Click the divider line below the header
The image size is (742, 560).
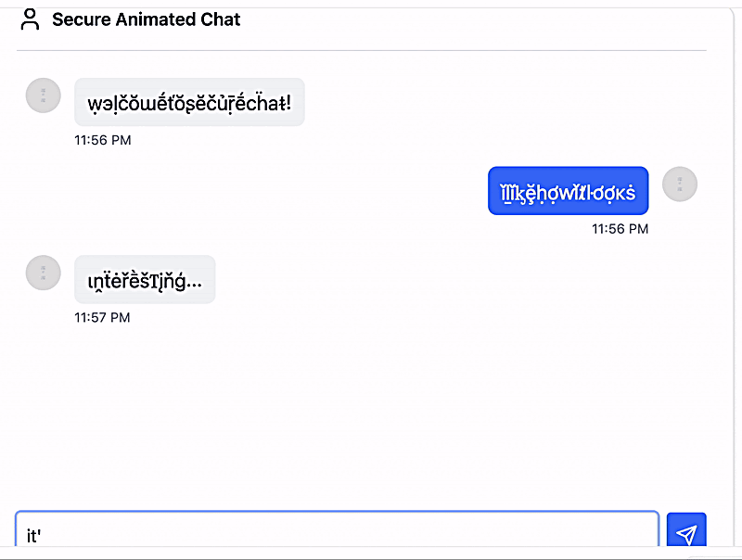coord(362,50)
